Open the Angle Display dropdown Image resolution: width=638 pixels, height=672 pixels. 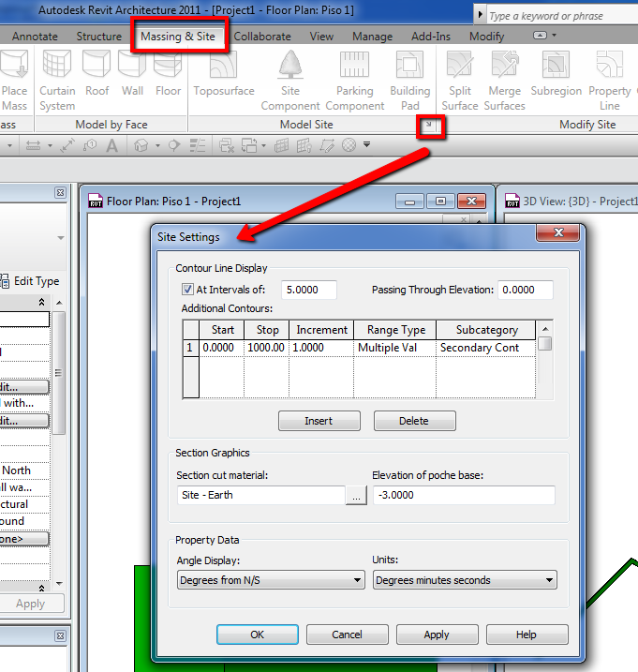point(271,580)
